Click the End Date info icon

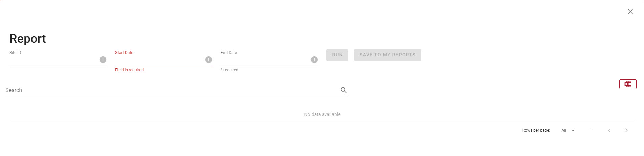(x=314, y=60)
